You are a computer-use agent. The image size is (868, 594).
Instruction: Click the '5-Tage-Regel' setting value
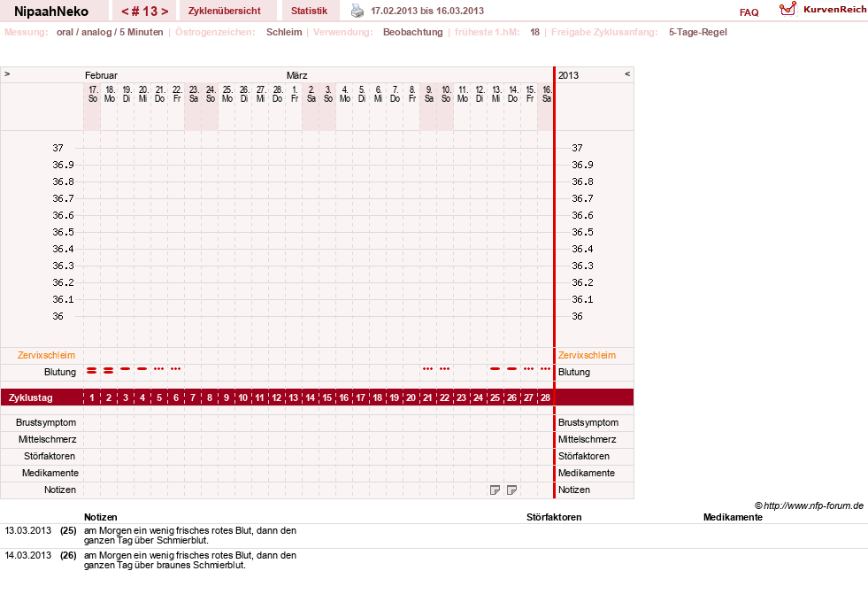(x=697, y=32)
